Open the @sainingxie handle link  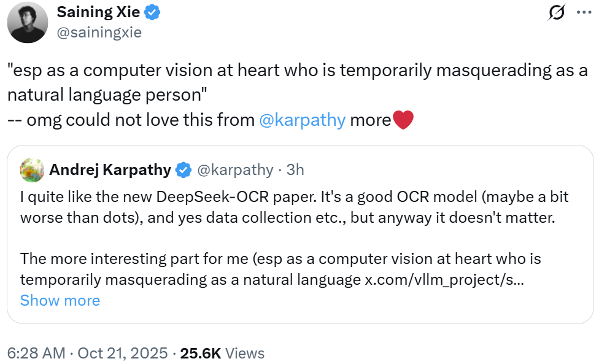pyautogui.click(x=99, y=33)
